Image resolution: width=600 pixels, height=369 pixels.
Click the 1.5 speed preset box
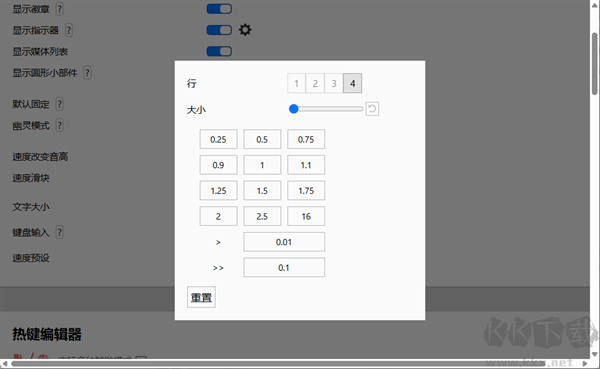click(262, 191)
